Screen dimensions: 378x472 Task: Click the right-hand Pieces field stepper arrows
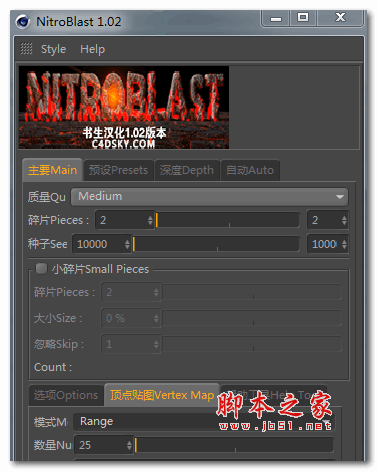click(344, 220)
